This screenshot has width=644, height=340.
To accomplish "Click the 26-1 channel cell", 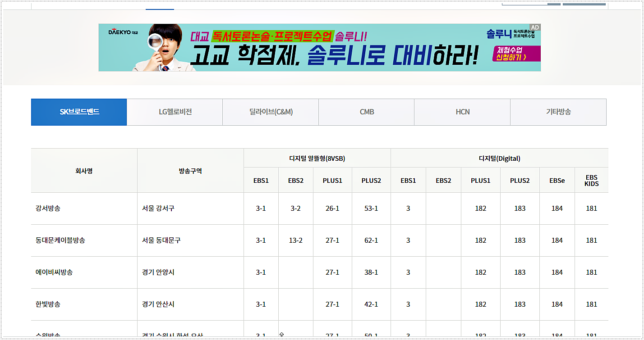I will [332, 209].
